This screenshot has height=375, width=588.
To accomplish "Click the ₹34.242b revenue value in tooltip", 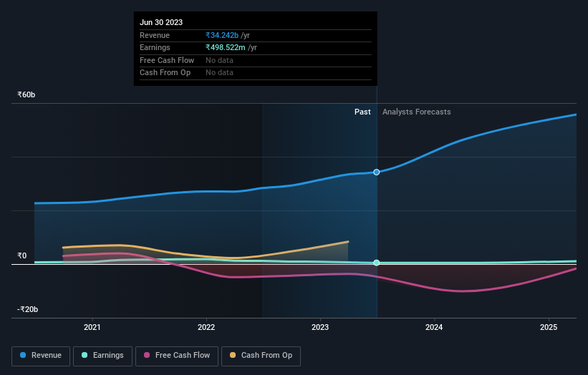I will coord(222,35).
